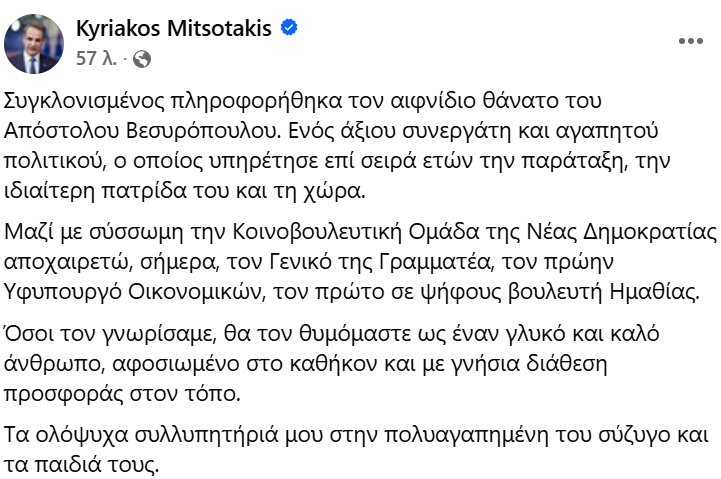
Task: Open the Kyriakos Mitsotakis profile name link
Action: (x=174, y=29)
